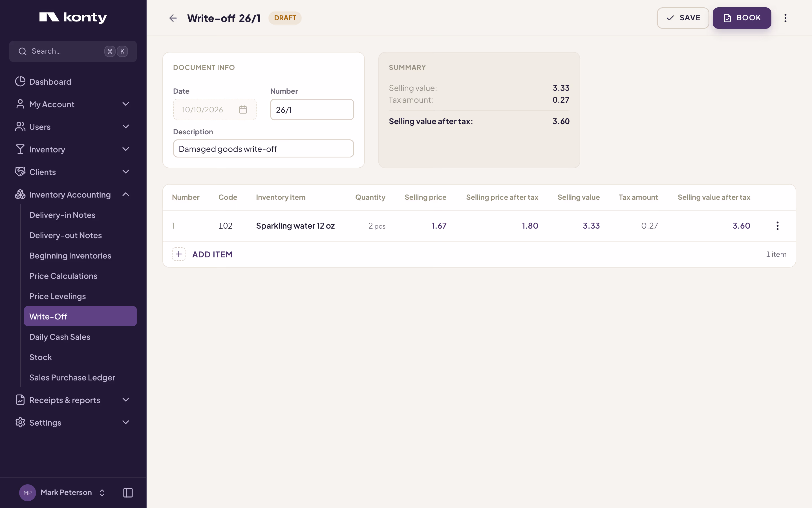This screenshot has height=508, width=812.
Task: Click the MP user avatar
Action: pyautogui.click(x=28, y=492)
